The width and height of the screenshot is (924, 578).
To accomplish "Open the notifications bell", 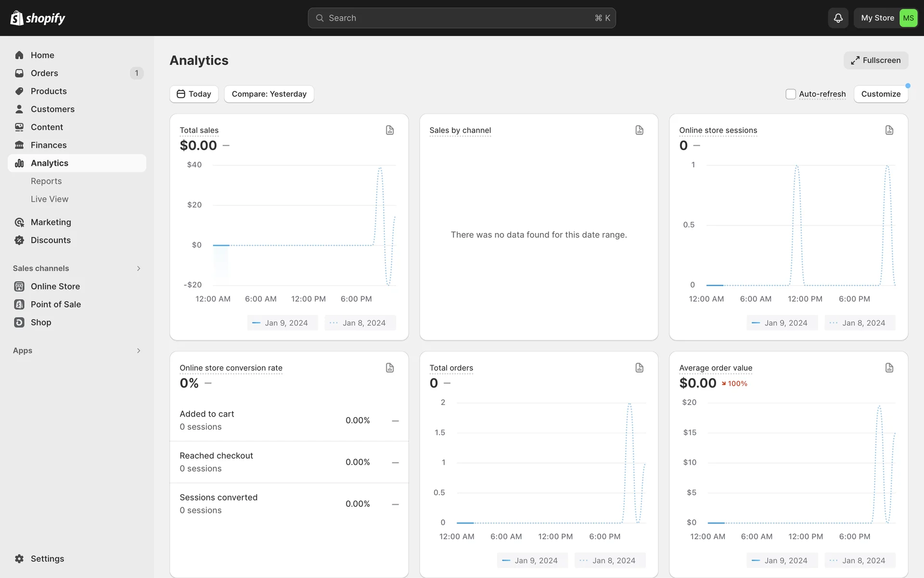I will point(838,18).
